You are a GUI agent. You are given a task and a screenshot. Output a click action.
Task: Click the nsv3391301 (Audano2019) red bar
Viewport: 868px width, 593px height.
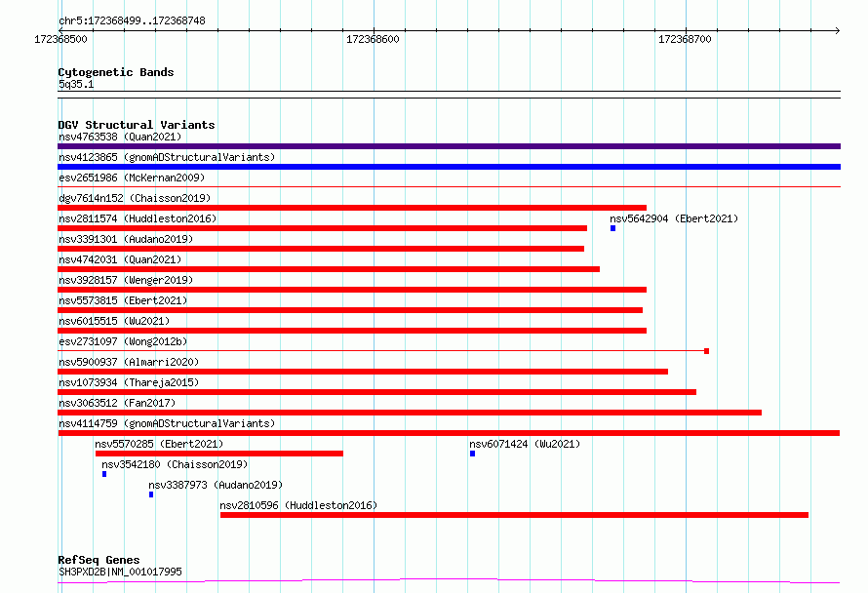click(321, 249)
